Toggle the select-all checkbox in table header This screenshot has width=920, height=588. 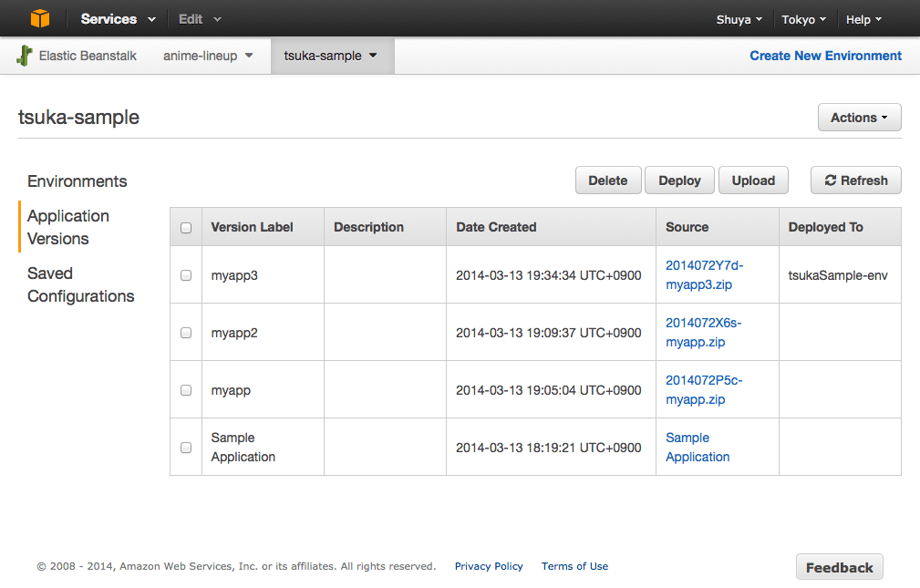[x=186, y=228]
